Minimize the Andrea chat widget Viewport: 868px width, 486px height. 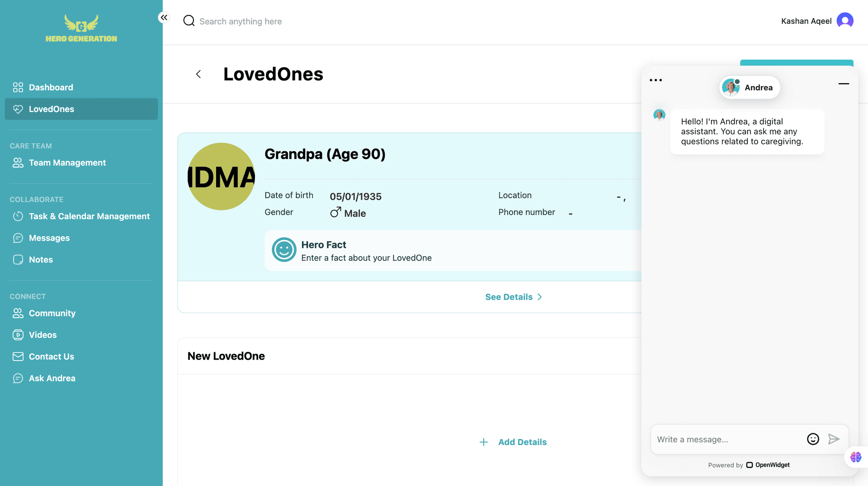(x=844, y=84)
